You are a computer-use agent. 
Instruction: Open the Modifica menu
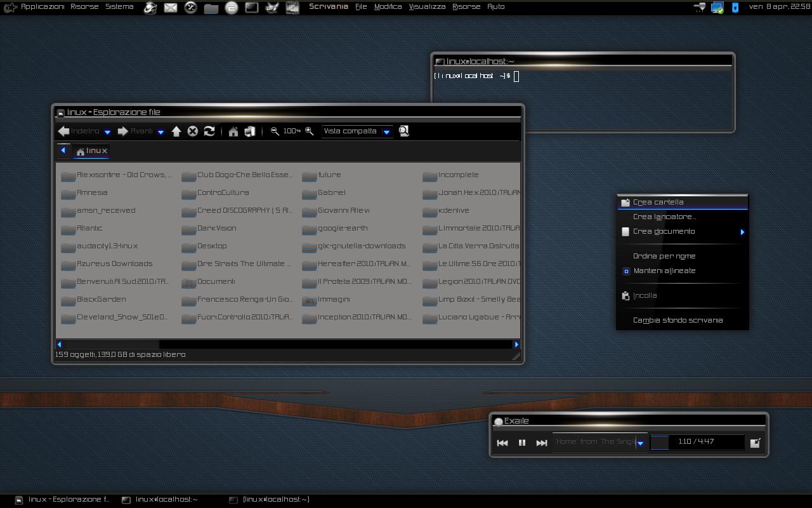[388, 6]
